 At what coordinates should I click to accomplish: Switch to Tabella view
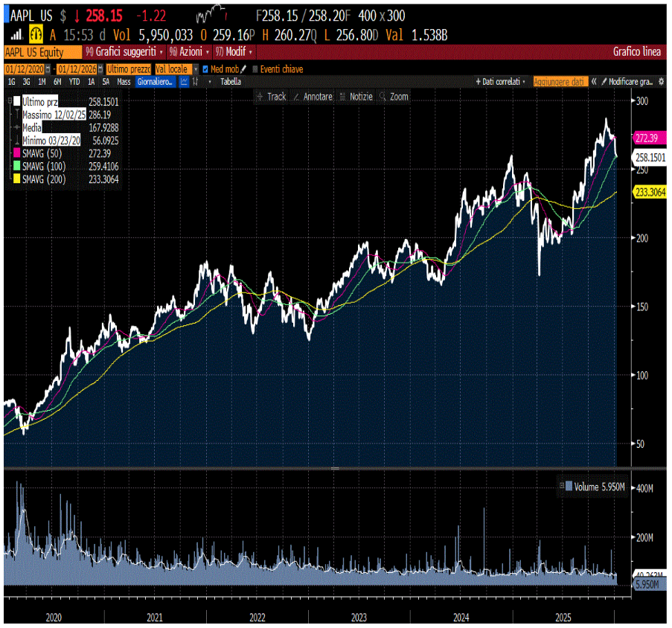pyautogui.click(x=231, y=82)
